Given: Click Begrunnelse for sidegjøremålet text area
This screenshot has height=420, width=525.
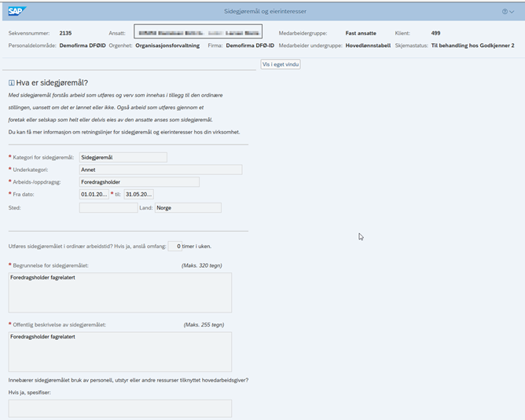Looking at the screenshot, I should point(120,293).
